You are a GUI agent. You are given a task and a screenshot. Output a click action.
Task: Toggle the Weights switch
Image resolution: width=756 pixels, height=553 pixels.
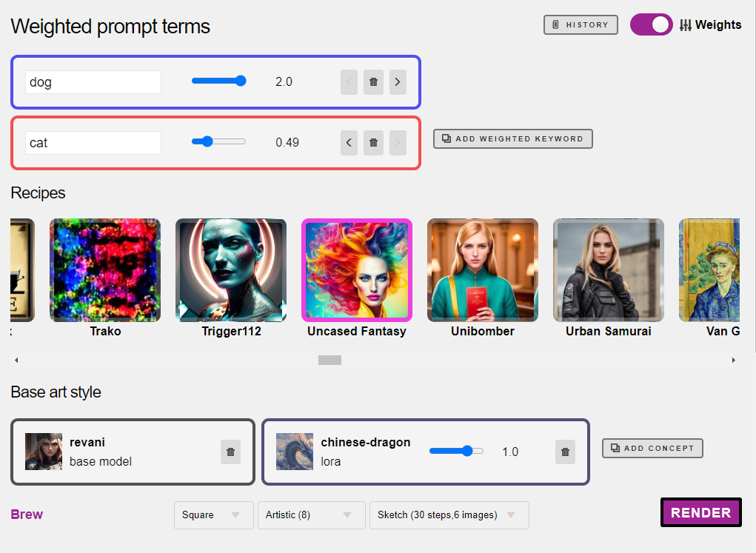click(652, 24)
